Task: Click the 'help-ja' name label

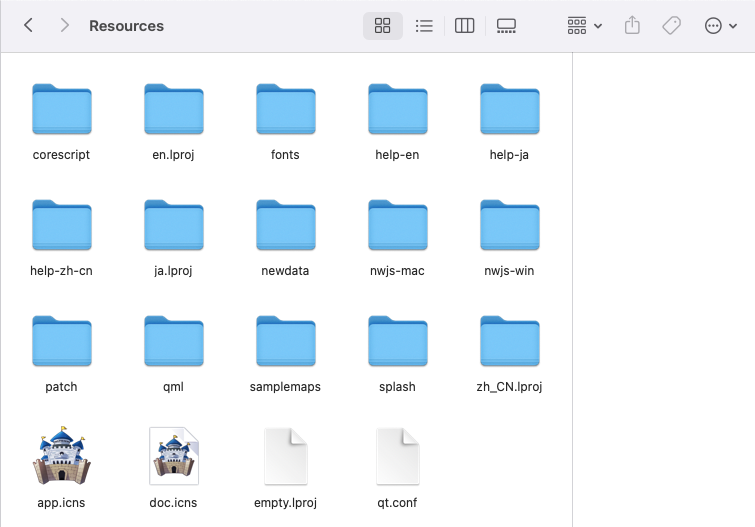Action: pyautogui.click(x=509, y=155)
